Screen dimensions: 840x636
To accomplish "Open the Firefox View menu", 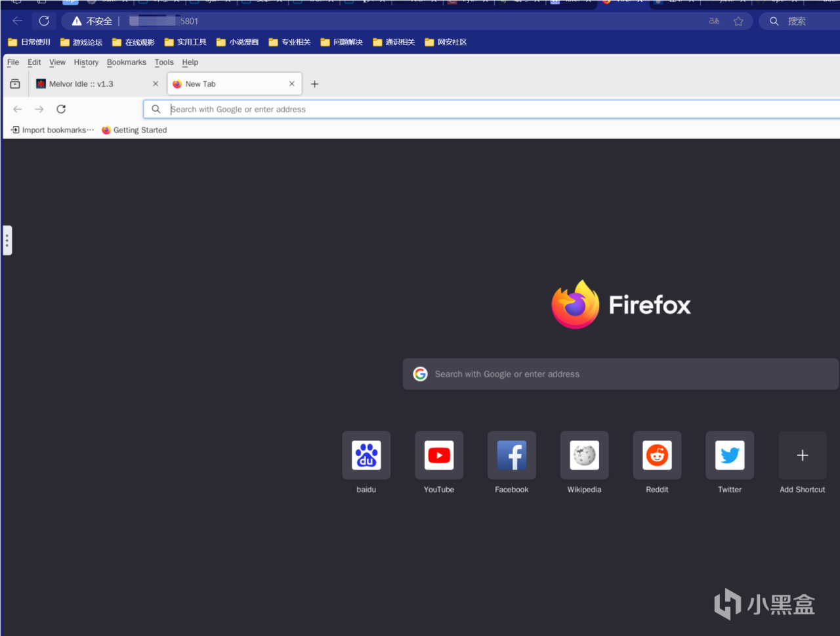I will click(x=57, y=62).
